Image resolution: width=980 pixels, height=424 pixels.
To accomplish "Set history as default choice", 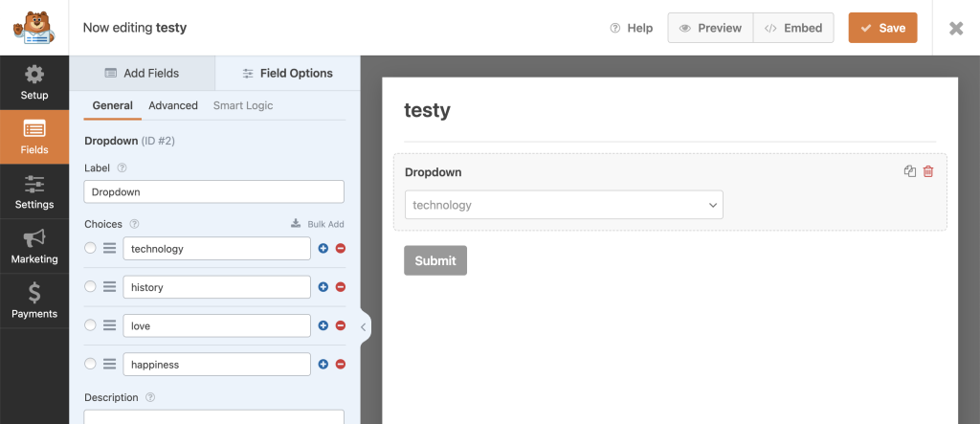I will tap(91, 286).
